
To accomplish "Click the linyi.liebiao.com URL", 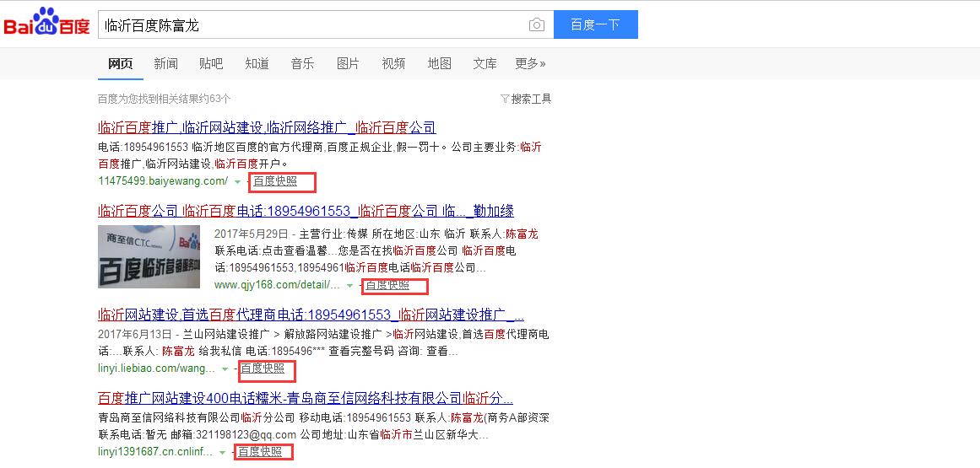I will point(157,368).
